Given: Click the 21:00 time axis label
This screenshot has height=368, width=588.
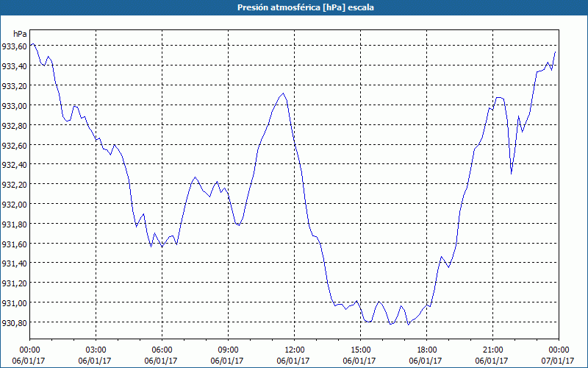Looking at the screenshot, I should [x=492, y=350].
